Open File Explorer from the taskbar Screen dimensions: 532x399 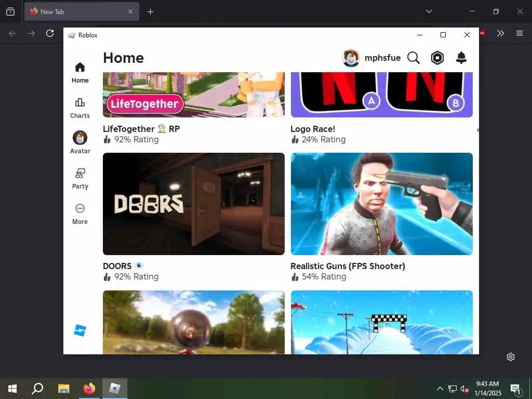click(x=63, y=389)
